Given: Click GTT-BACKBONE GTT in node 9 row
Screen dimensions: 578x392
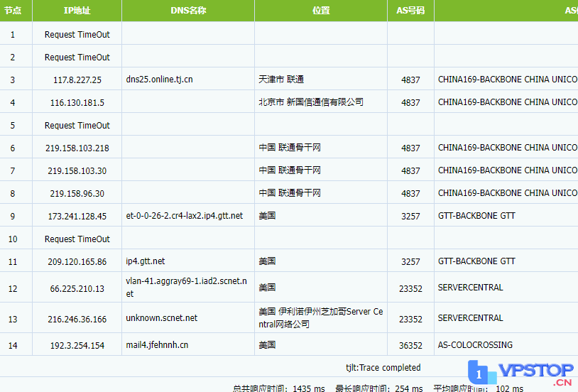Looking at the screenshot, I should click(476, 216).
